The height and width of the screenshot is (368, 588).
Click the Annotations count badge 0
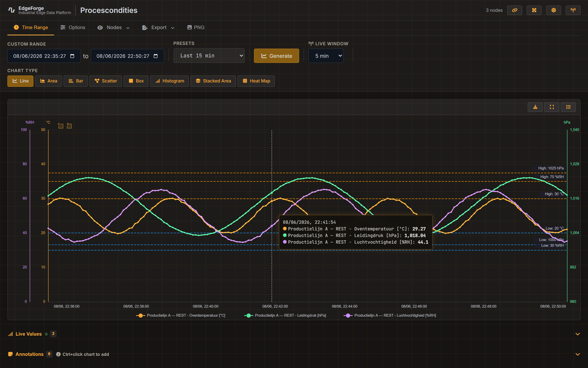click(x=49, y=354)
